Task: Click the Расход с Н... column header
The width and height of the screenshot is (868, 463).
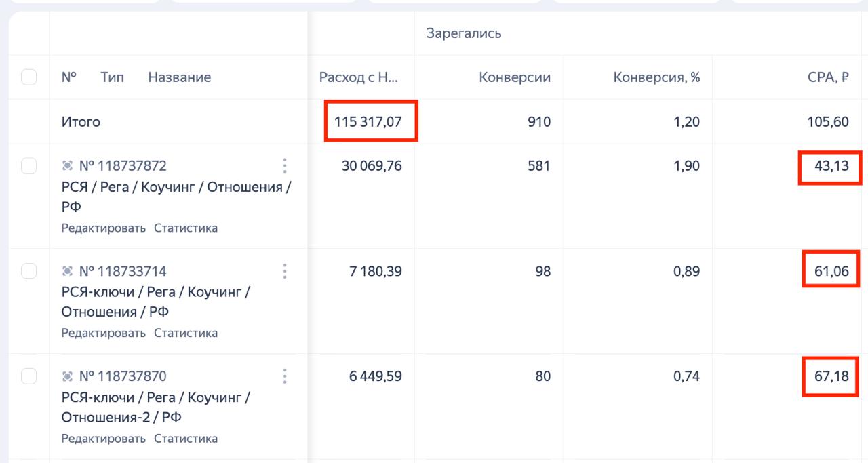Action: coord(358,77)
